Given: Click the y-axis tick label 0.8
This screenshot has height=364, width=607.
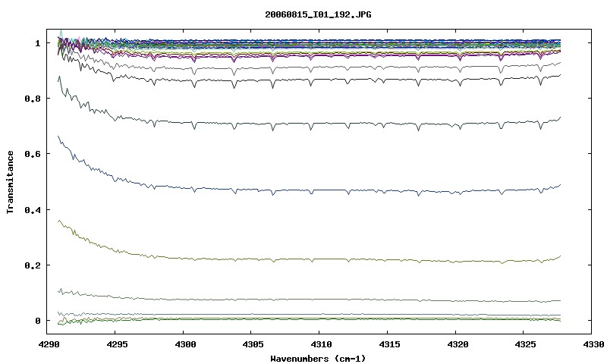Looking at the screenshot, I should click(33, 99).
